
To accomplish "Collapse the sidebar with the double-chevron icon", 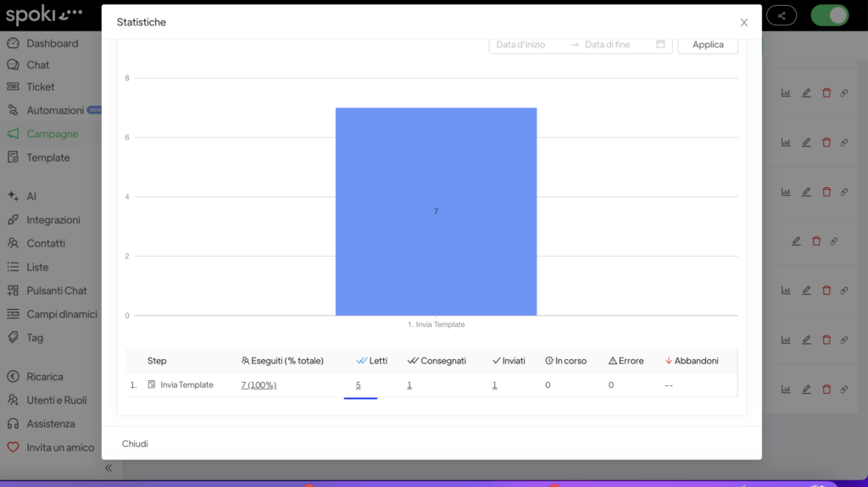I will tap(108, 468).
